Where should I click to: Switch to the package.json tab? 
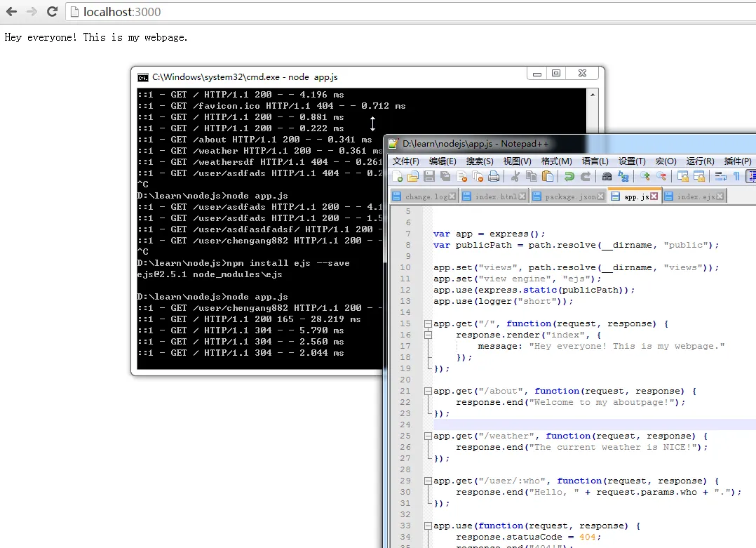pos(569,196)
